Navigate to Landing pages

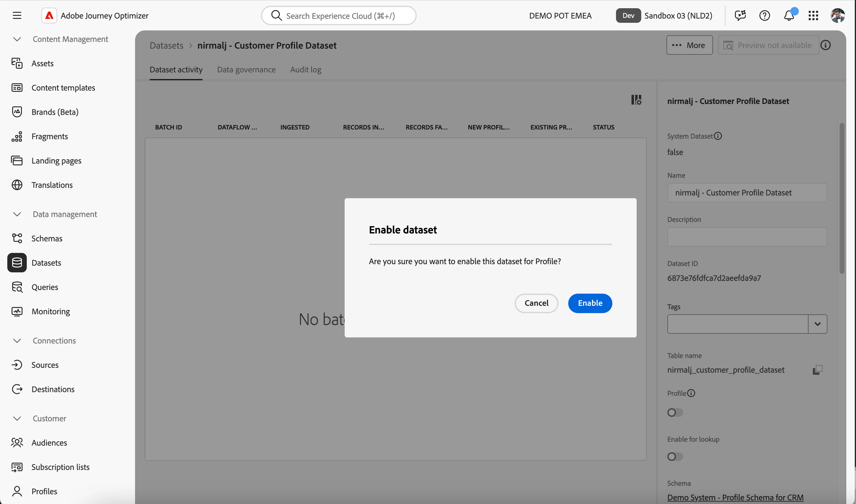point(56,161)
